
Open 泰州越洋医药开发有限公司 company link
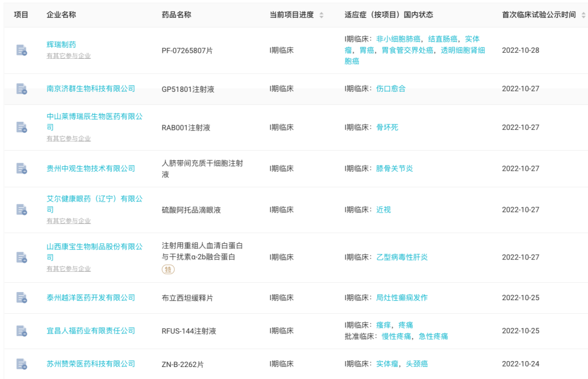click(91, 297)
